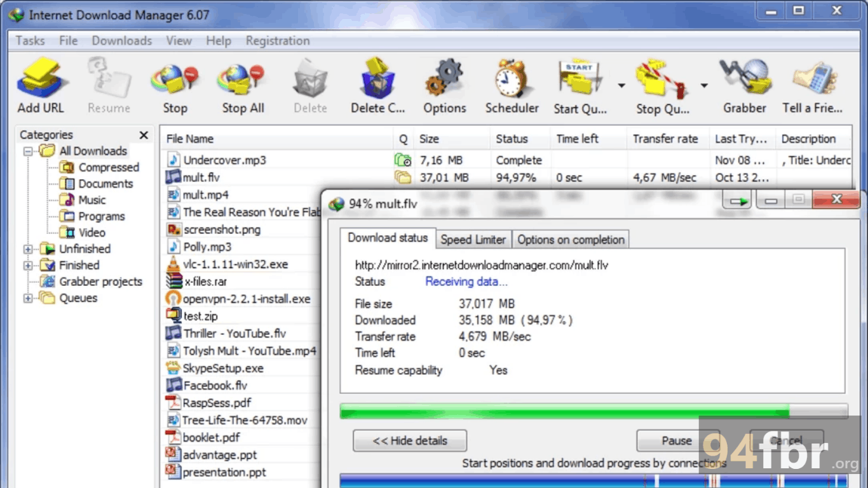Select presentation.ppt in the list
The height and width of the screenshot is (488, 868).
tap(224, 472)
